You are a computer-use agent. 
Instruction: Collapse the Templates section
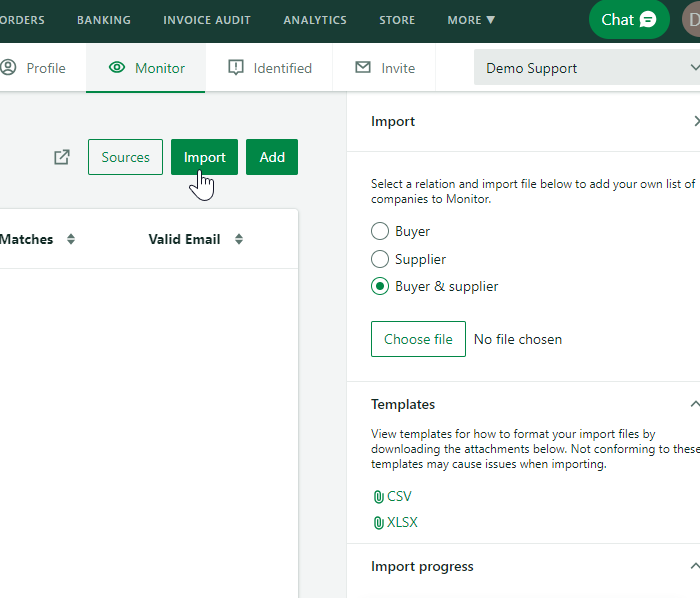coord(695,404)
